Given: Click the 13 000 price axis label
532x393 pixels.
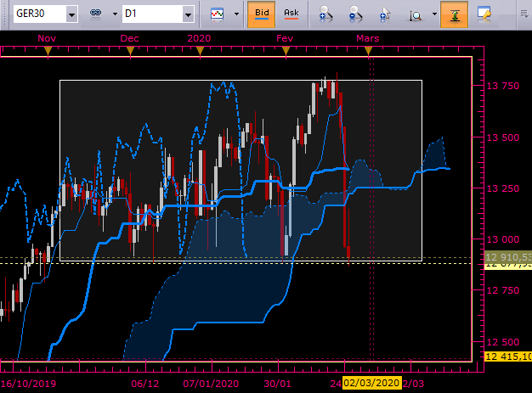Looking at the screenshot, I should [x=503, y=239].
